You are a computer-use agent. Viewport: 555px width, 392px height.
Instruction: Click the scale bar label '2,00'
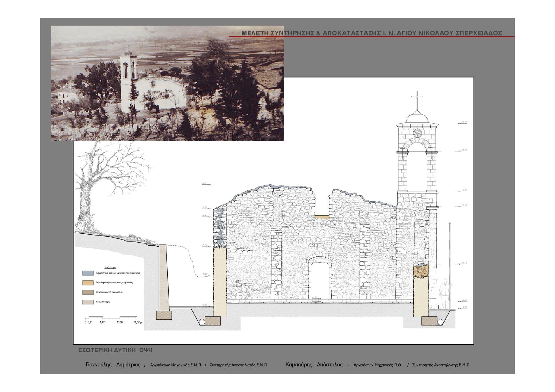coord(120,322)
